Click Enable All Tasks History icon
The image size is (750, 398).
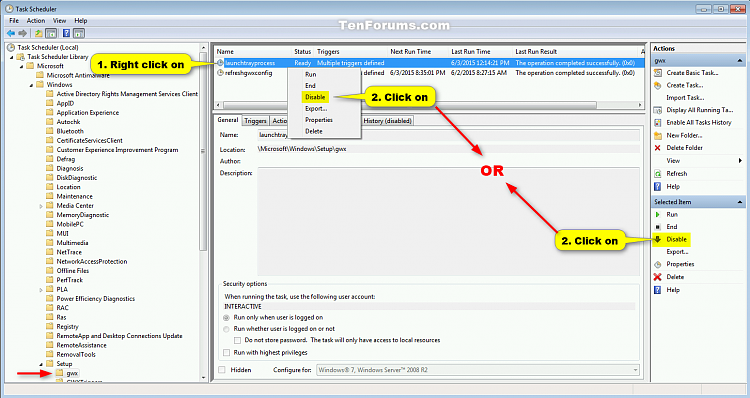pos(658,122)
